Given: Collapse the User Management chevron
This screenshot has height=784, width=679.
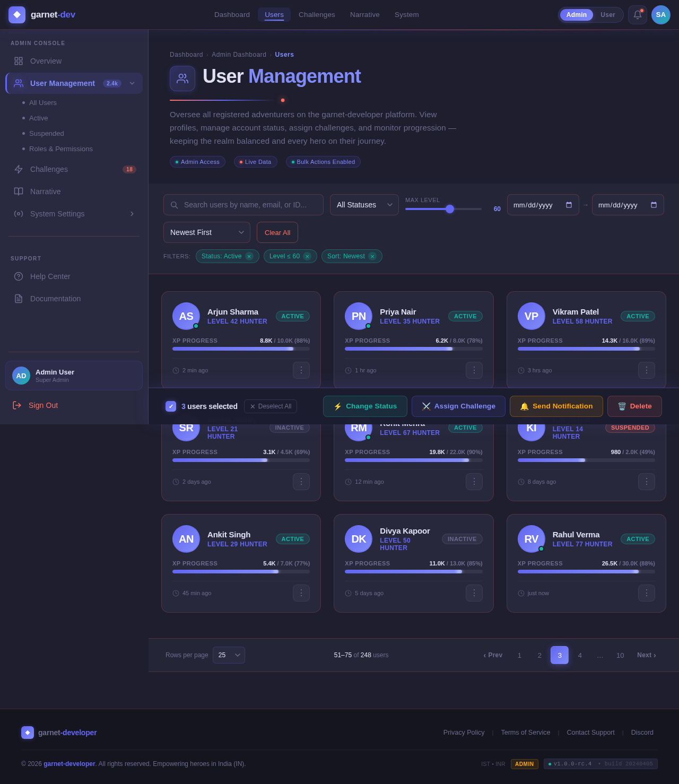Looking at the screenshot, I should pyautogui.click(x=132, y=83).
